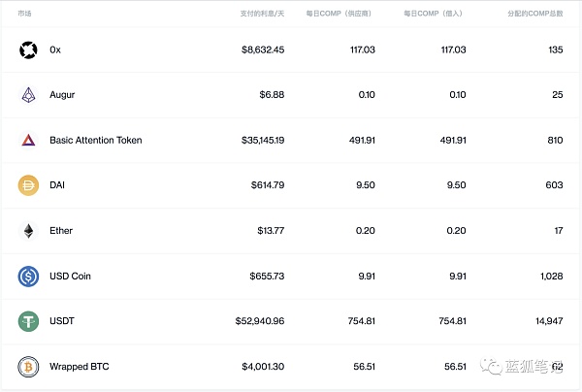Click the 0x token icon
The height and width of the screenshot is (392, 582).
pos(27,49)
